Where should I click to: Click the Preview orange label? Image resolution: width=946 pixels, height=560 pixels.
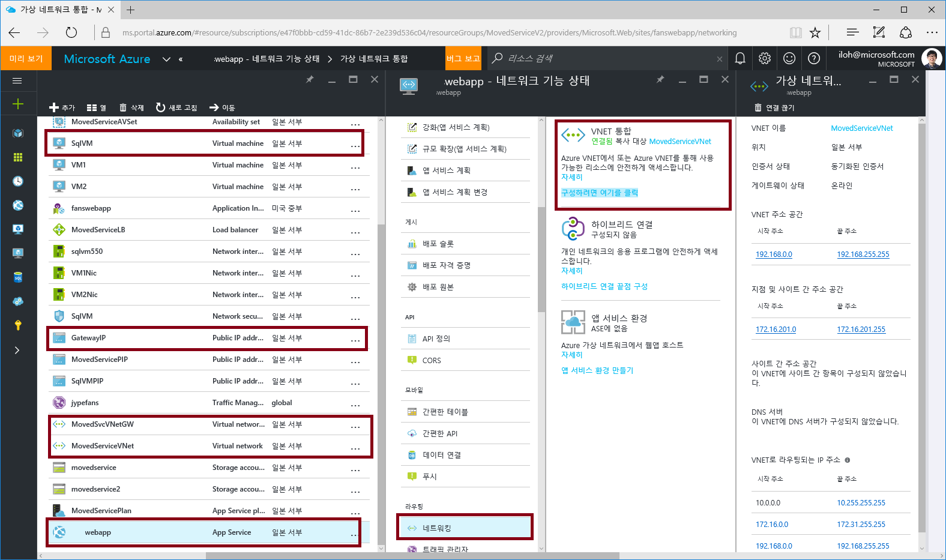tap(26, 58)
